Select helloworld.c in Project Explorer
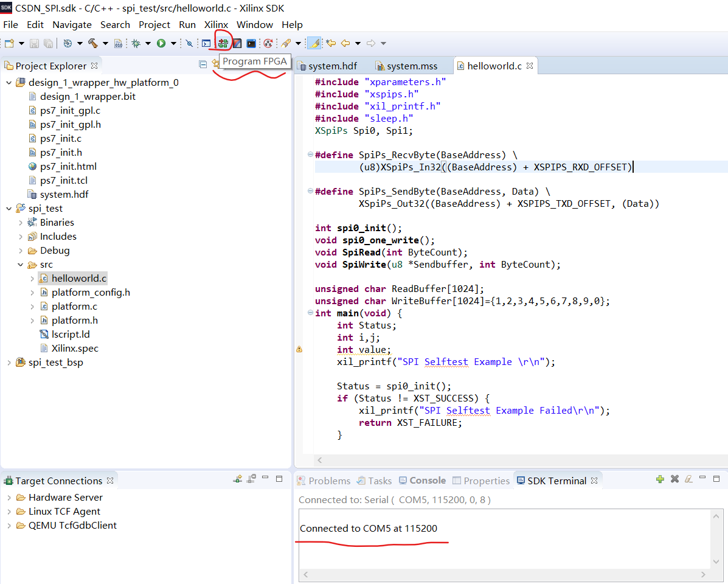Viewport: 728px width, 584px height. 78,278
